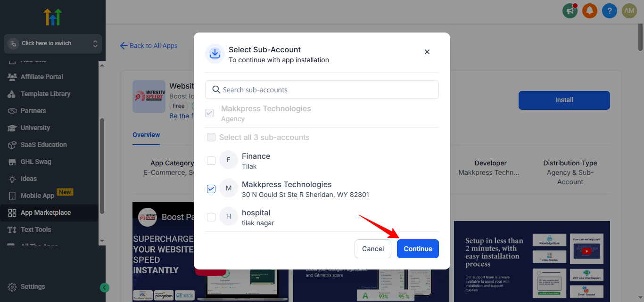Go Back to All Apps

coord(149,46)
